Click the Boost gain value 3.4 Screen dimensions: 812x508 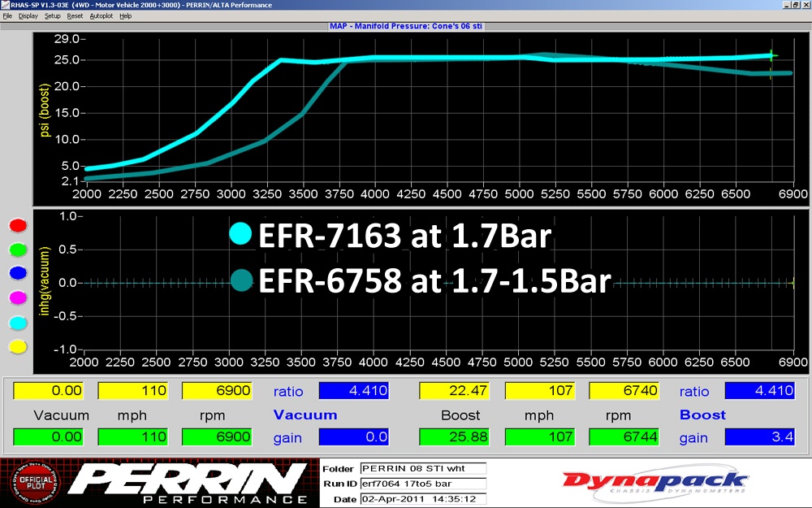(760, 437)
